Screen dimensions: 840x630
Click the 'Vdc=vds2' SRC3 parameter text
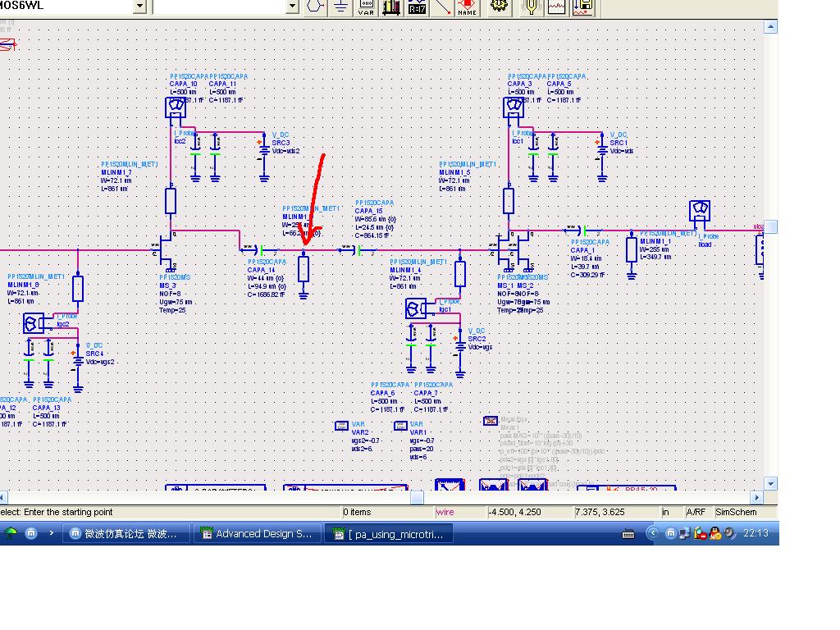click(x=285, y=151)
